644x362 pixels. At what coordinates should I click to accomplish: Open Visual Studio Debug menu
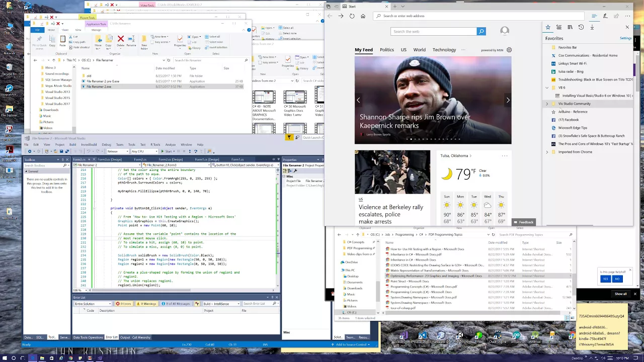tap(106, 145)
